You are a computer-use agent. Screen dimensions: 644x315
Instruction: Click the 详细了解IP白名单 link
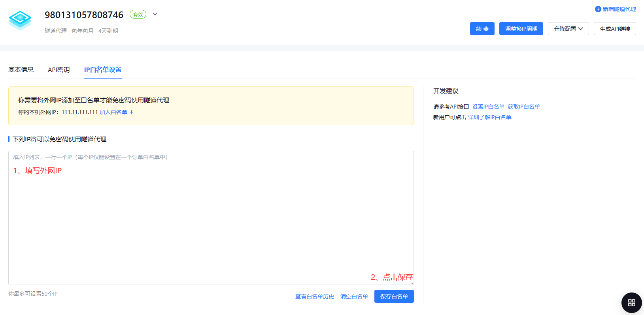coord(489,117)
